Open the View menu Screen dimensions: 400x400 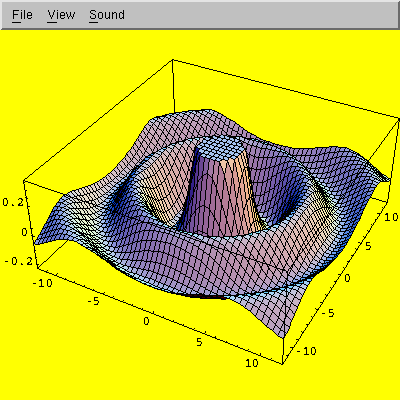61,15
